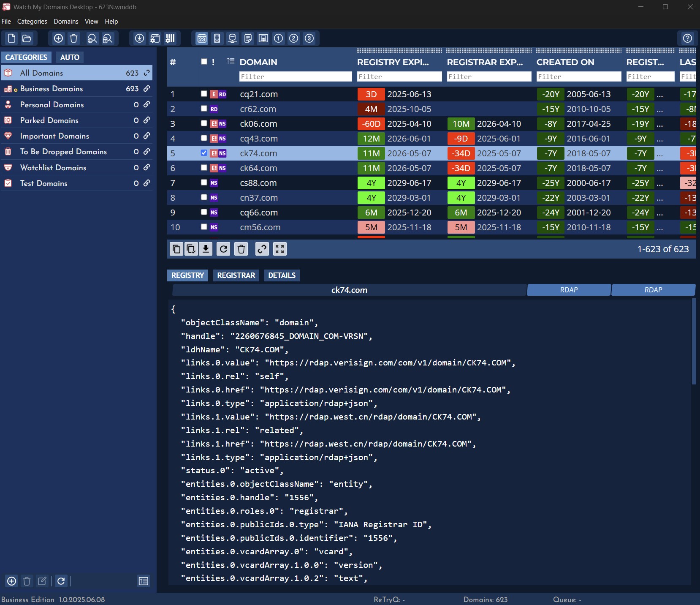Check the box for cq21.com

(x=204, y=94)
